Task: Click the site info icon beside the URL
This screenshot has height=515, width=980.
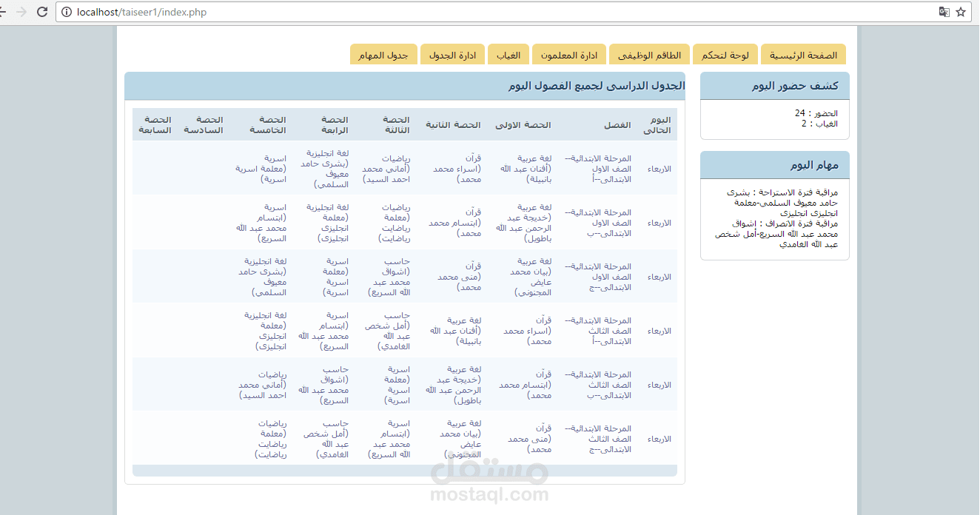Action: pyautogui.click(x=68, y=12)
